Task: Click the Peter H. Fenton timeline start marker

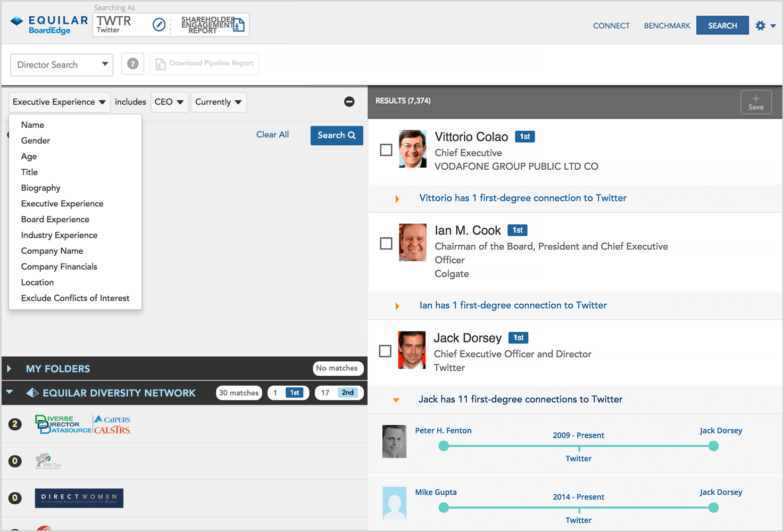Action: coord(444,446)
